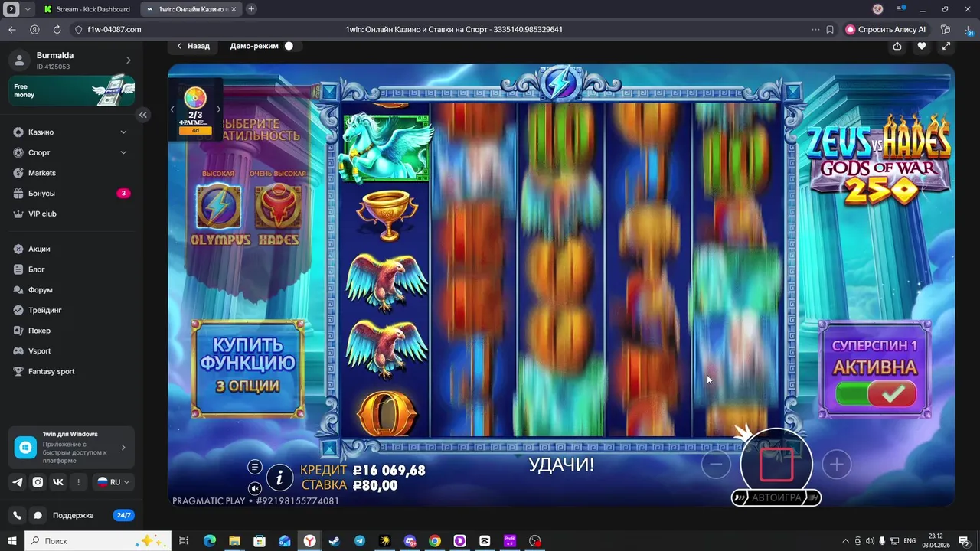Open a new browser tab

point(251,9)
